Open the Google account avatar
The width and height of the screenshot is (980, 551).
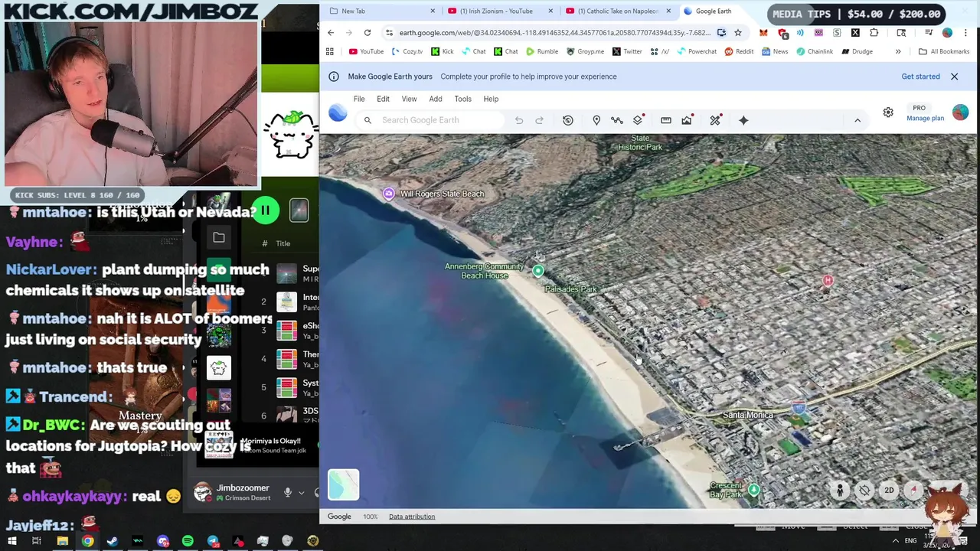click(960, 113)
